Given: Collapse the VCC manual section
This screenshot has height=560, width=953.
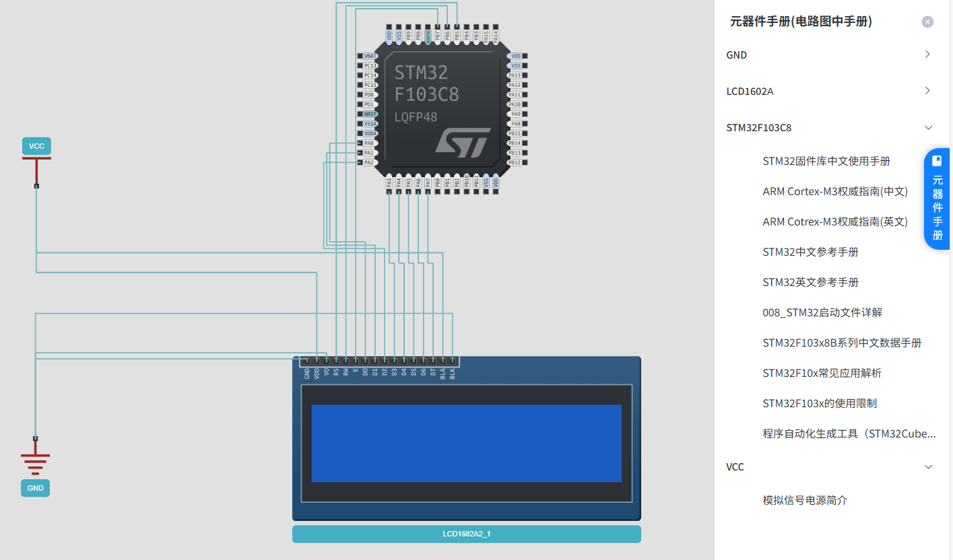Looking at the screenshot, I should (928, 466).
